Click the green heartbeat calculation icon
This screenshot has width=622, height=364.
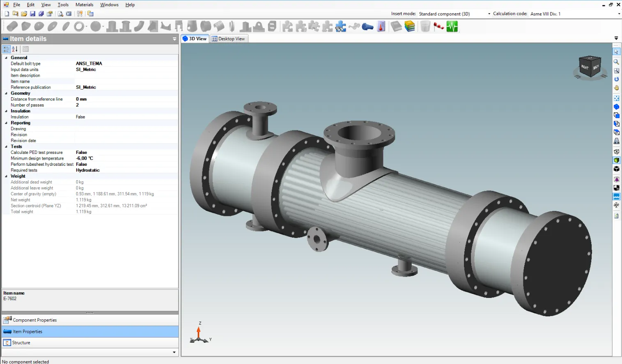pos(452,27)
